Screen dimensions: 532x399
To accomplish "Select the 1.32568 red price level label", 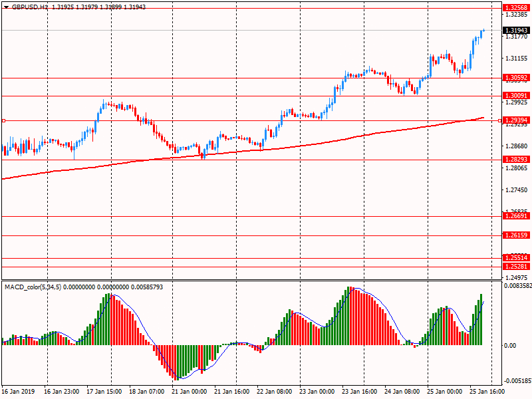I will tap(517, 8).
